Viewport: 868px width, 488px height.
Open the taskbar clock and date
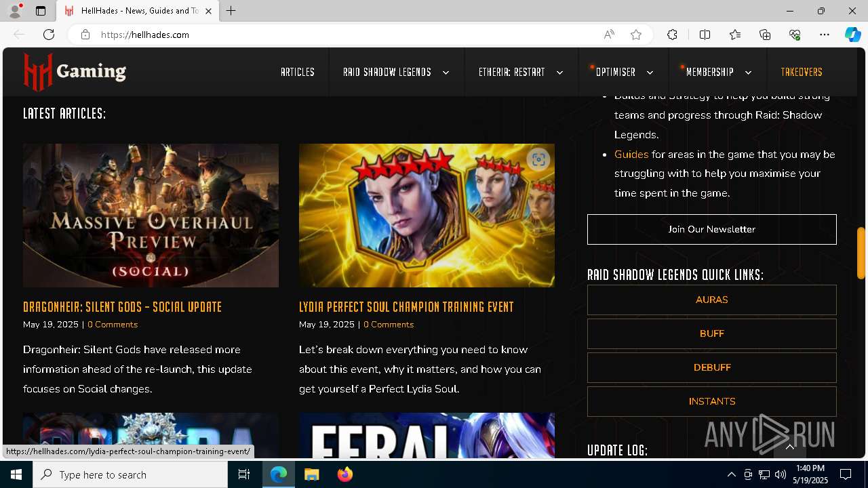[x=810, y=474]
